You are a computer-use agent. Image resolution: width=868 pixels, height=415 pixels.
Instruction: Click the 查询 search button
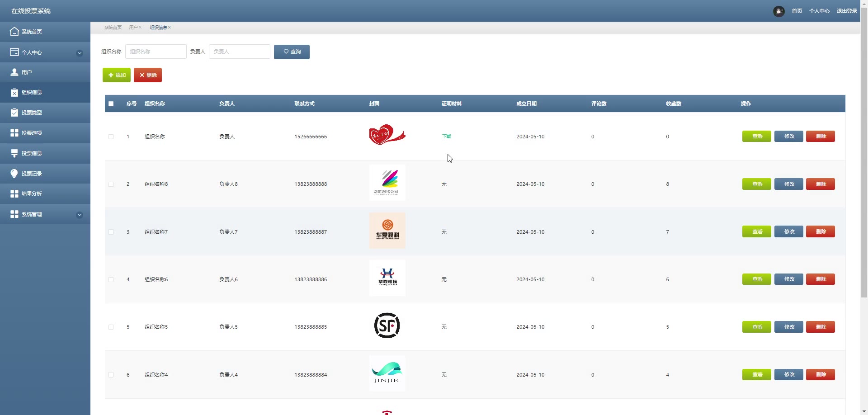coord(292,52)
